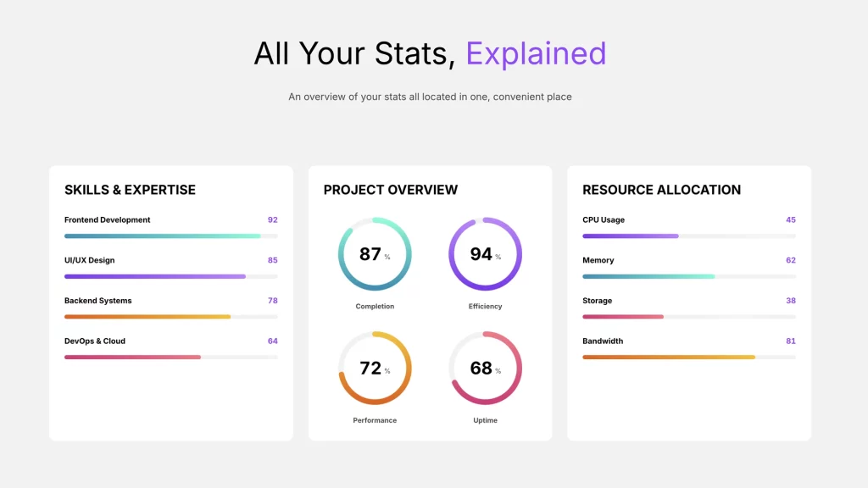Click the Frontend Development score 92
Viewport: 868px width, 488px height.
coord(272,219)
